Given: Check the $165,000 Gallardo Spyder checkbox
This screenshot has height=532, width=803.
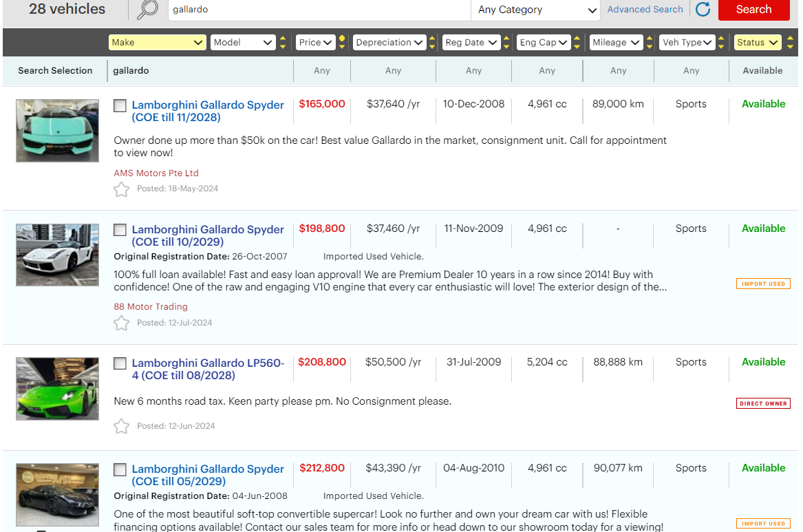Looking at the screenshot, I should click(120, 105).
